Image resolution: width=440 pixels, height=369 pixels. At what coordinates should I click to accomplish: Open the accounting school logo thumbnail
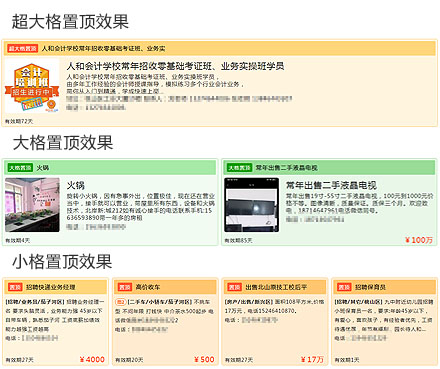[x=32, y=86]
